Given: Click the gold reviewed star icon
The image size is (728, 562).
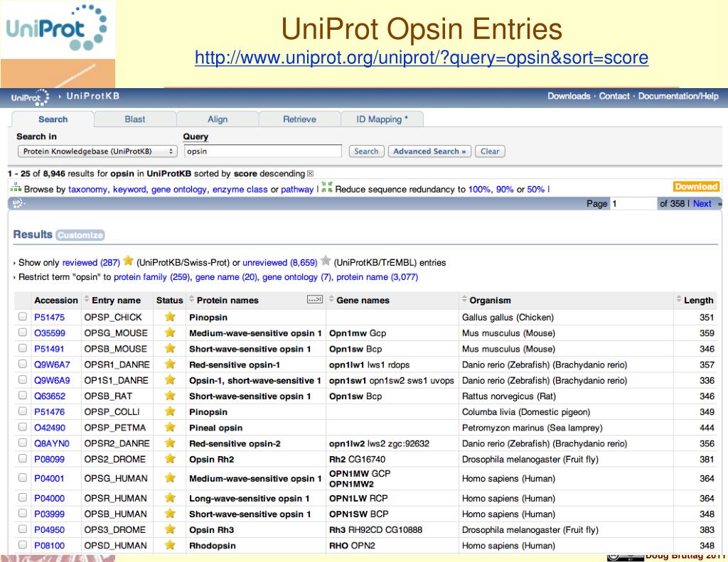Looking at the screenshot, I should click(x=129, y=261).
